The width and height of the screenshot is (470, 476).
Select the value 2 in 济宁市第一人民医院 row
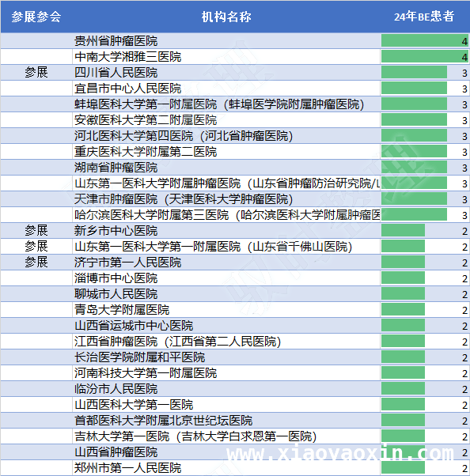(x=464, y=263)
